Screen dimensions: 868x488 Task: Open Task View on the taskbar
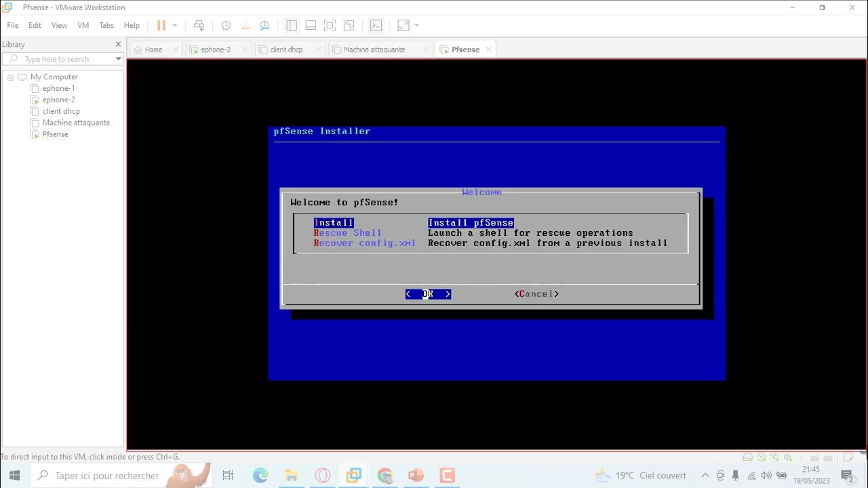[228, 475]
